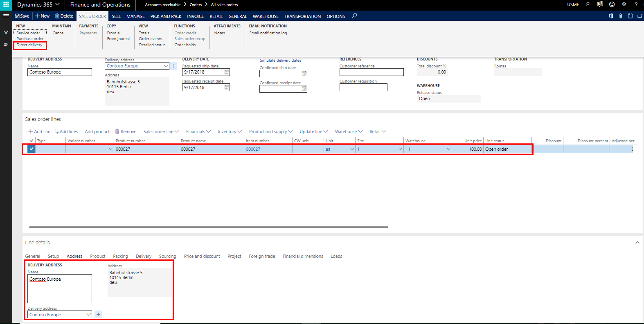
Task: Open the Dynamics 365 app switcher dropdown
Action: point(57,4)
